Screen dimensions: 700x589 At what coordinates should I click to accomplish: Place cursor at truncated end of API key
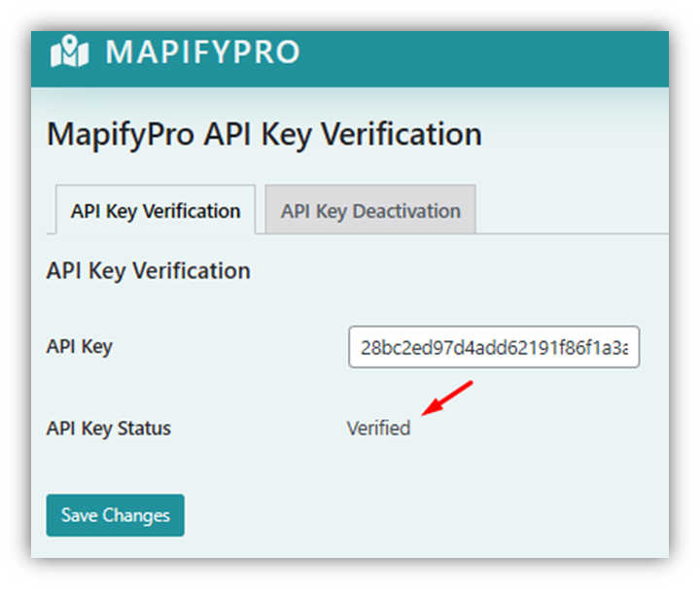[628, 348]
